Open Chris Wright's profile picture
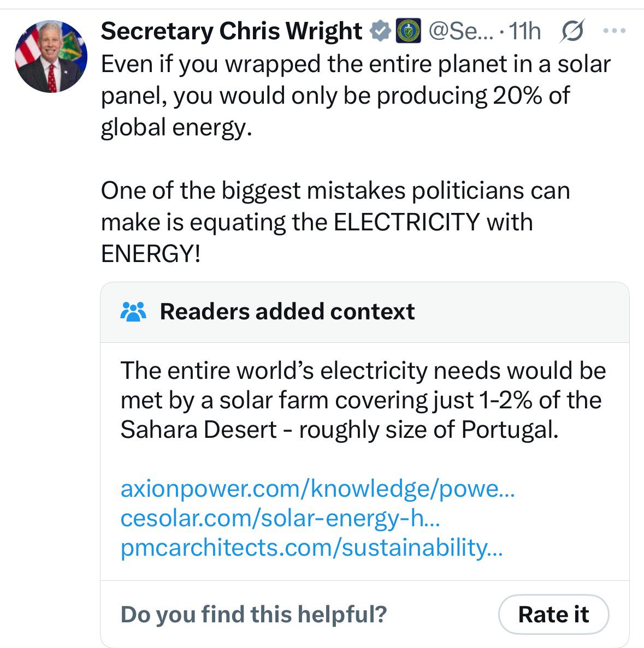The height and width of the screenshot is (648, 644). tap(50, 57)
